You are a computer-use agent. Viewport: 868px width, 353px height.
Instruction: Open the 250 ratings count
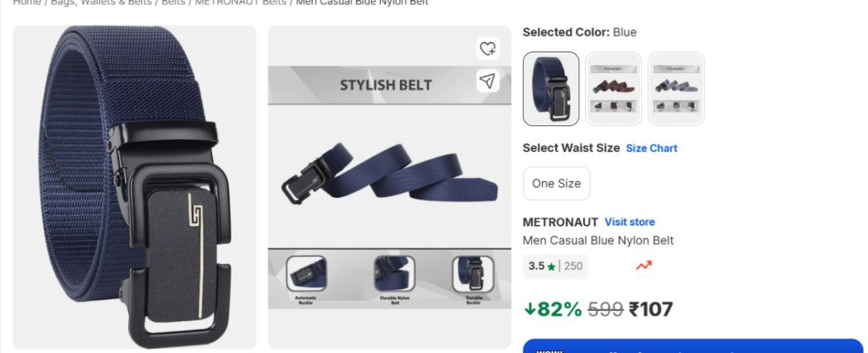click(573, 266)
